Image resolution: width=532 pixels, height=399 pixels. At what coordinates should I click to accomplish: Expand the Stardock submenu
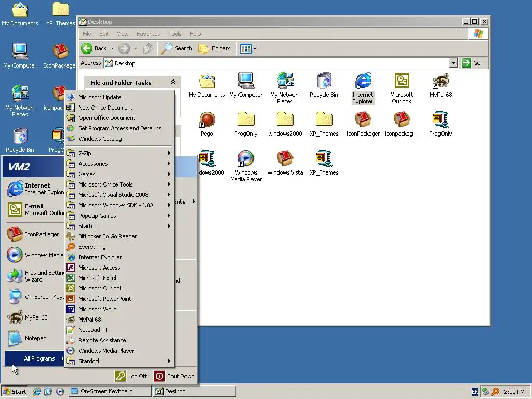[x=119, y=361]
